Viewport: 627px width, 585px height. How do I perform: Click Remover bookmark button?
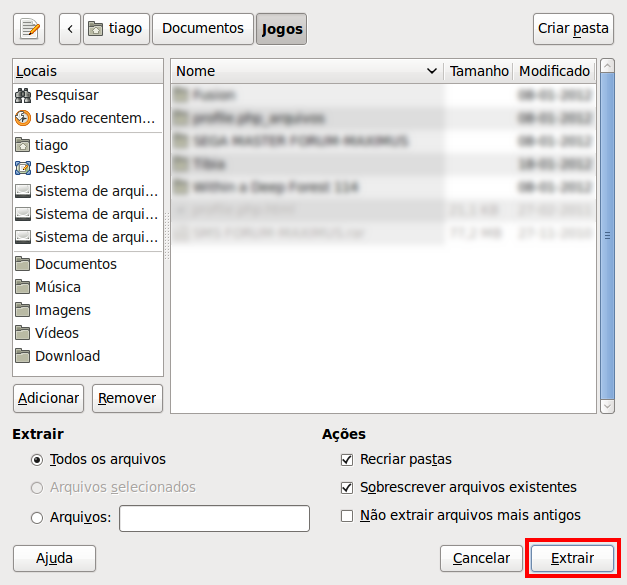click(127, 398)
